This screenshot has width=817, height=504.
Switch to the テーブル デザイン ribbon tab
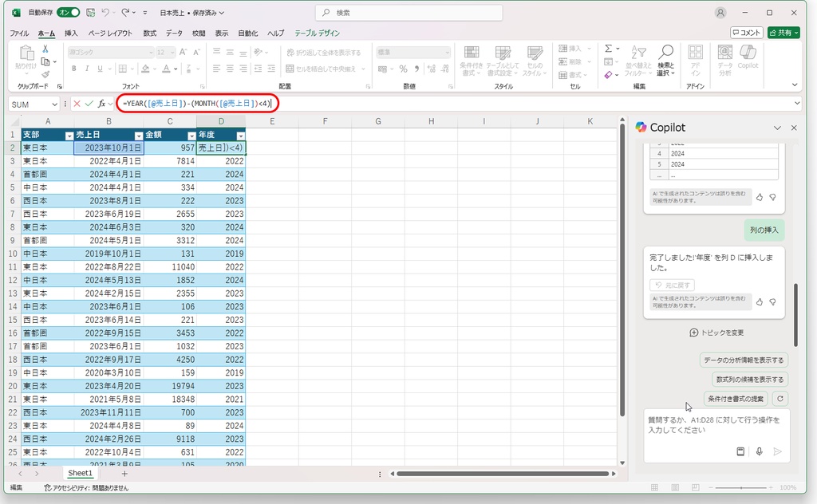click(x=317, y=33)
